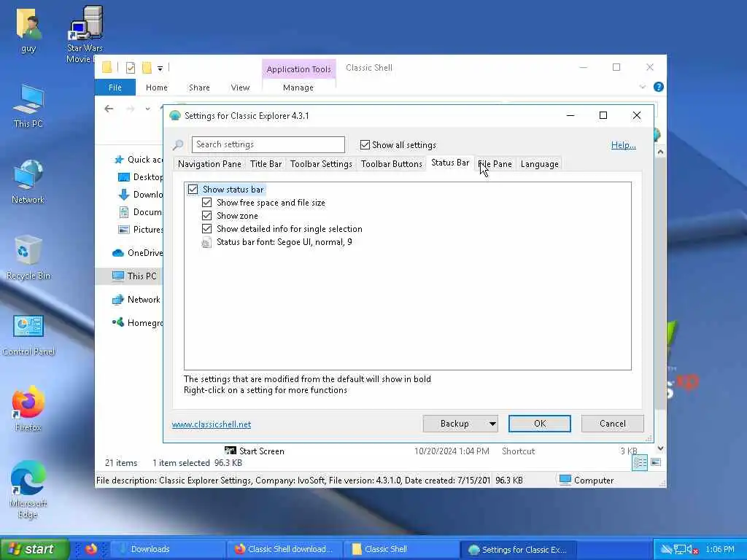The image size is (747, 560).
Task: Select Homegroup in navigation pane
Action: [x=138, y=323]
